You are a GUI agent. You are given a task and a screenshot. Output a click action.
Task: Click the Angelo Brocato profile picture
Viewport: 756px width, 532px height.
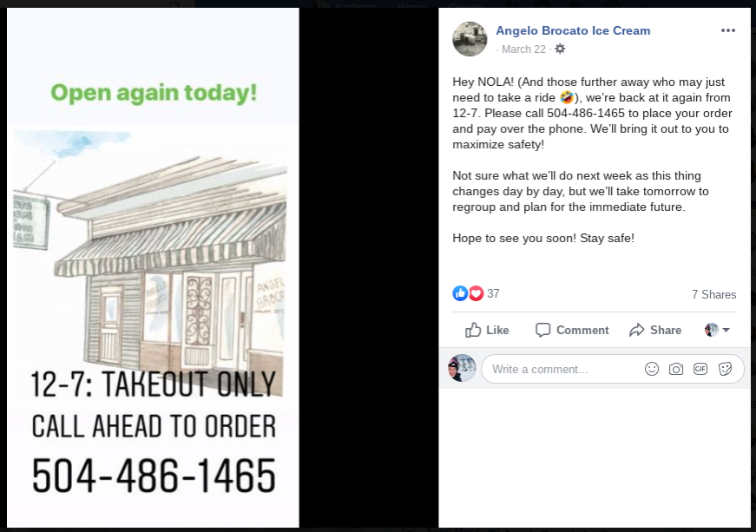(x=470, y=39)
